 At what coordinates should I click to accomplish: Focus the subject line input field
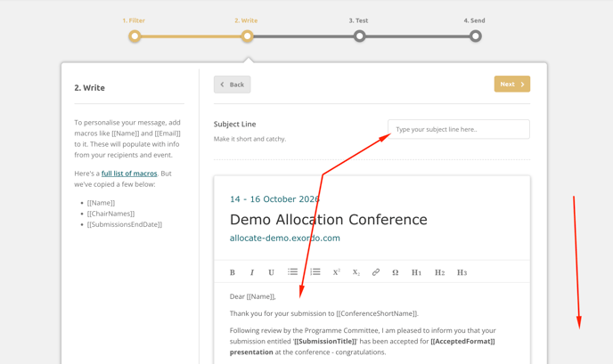[x=458, y=130]
